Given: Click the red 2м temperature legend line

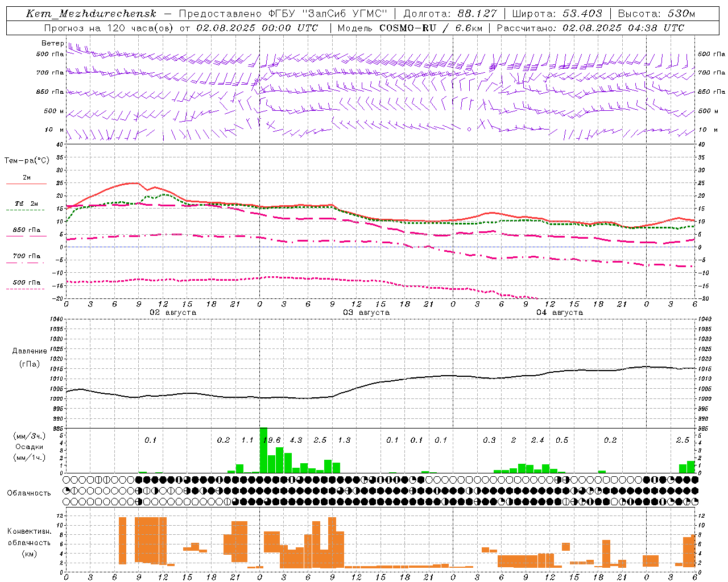Looking at the screenshot, I should click(26, 184).
